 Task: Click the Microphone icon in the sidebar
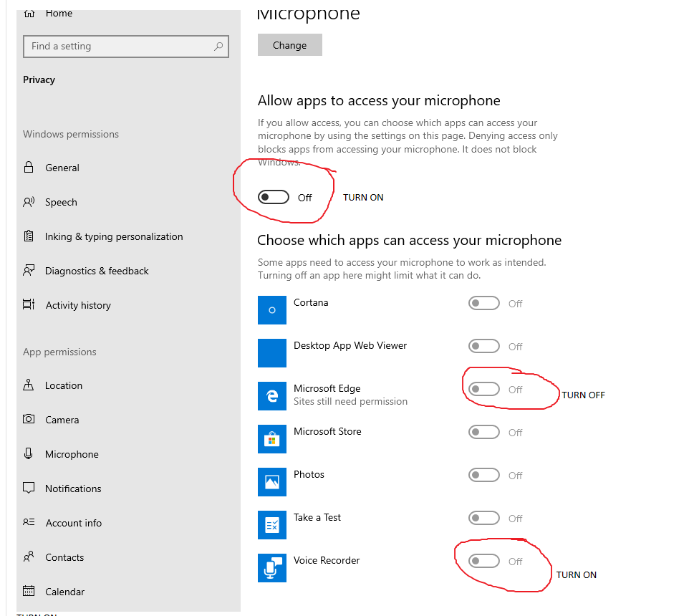point(29,454)
